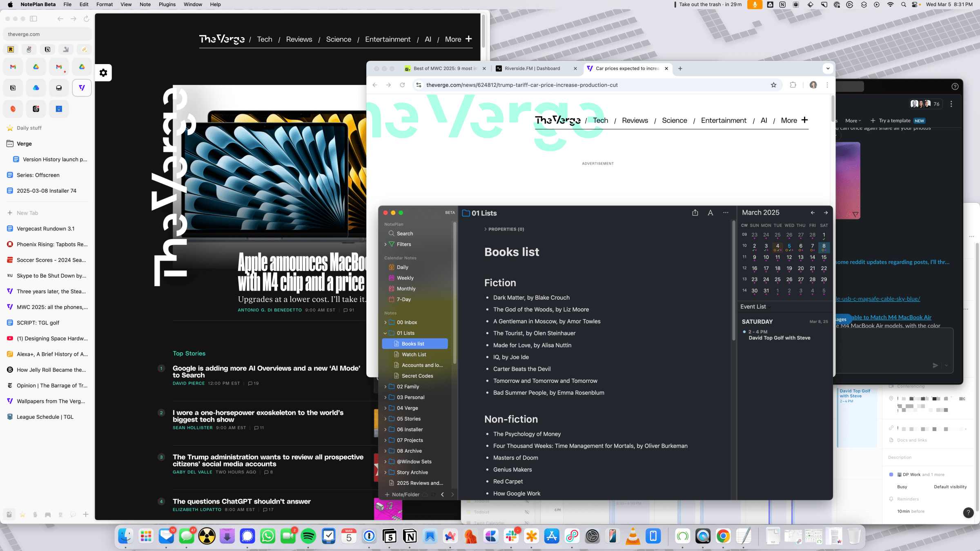Image resolution: width=980 pixels, height=551 pixels.
Task: Click back arrow at bottom of NotePlan sidebar
Action: tap(442, 494)
